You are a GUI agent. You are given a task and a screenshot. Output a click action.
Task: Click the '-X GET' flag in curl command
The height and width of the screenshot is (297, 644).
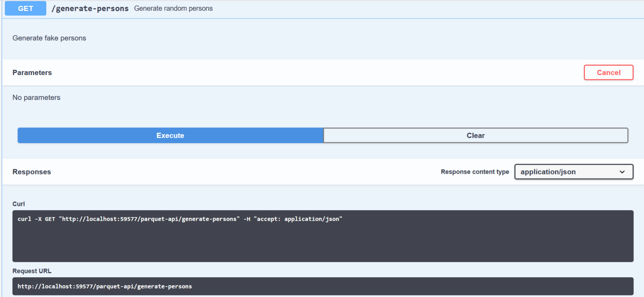tap(45, 219)
